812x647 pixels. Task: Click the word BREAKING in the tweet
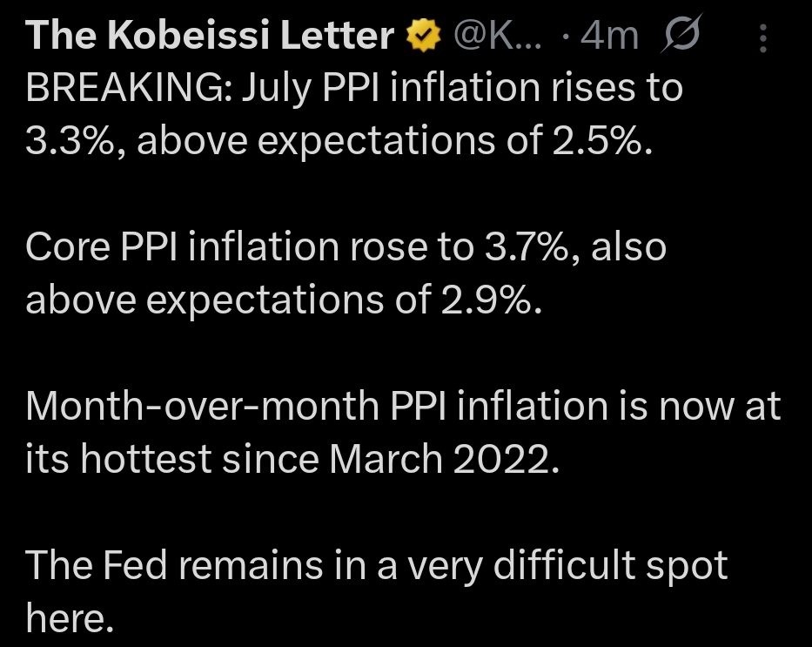click(x=122, y=88)
